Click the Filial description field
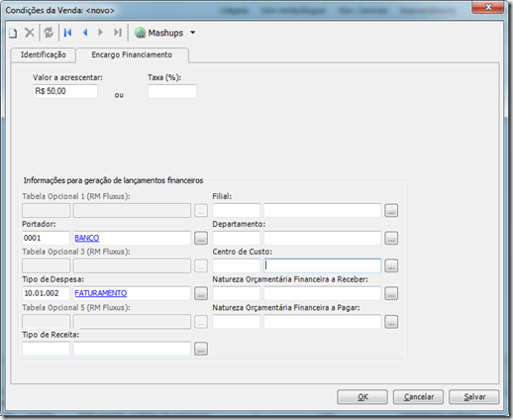513x420 pixels. pyautogui.click(x=322, y=210)
